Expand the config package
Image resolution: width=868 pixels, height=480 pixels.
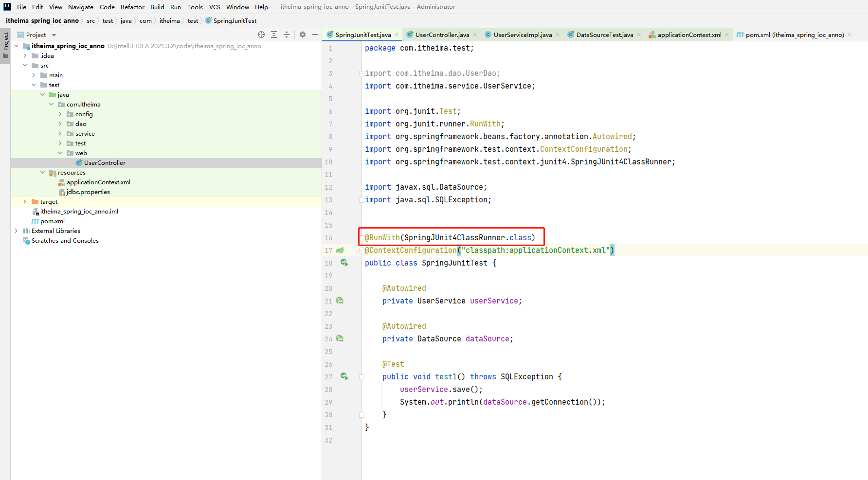coord(60,114)
